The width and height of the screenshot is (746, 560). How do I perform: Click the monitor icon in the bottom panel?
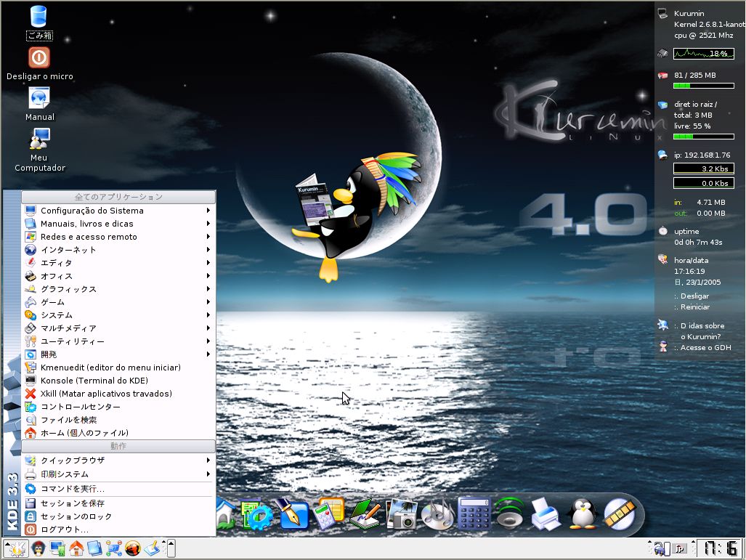click(57, 548)
